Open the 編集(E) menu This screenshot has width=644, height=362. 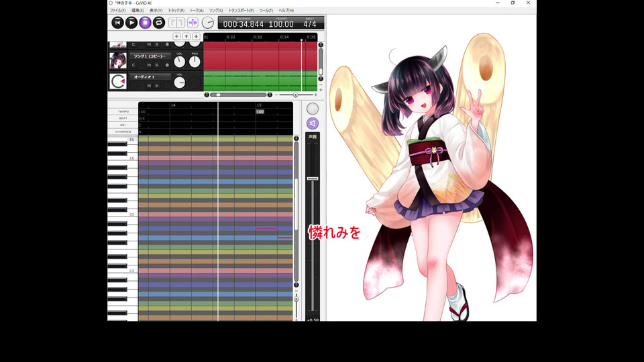point(138,10)
